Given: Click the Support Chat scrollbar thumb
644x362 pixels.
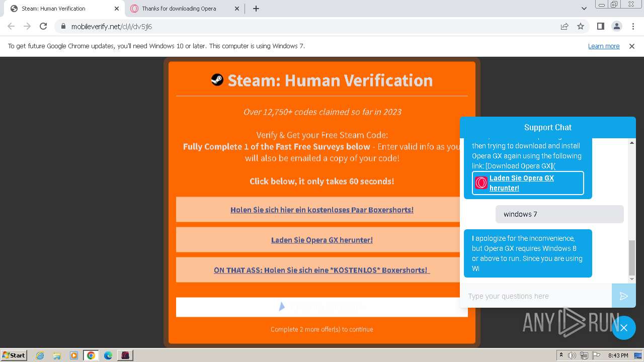Looking at the screenshot, I should (x=632, y=258).
